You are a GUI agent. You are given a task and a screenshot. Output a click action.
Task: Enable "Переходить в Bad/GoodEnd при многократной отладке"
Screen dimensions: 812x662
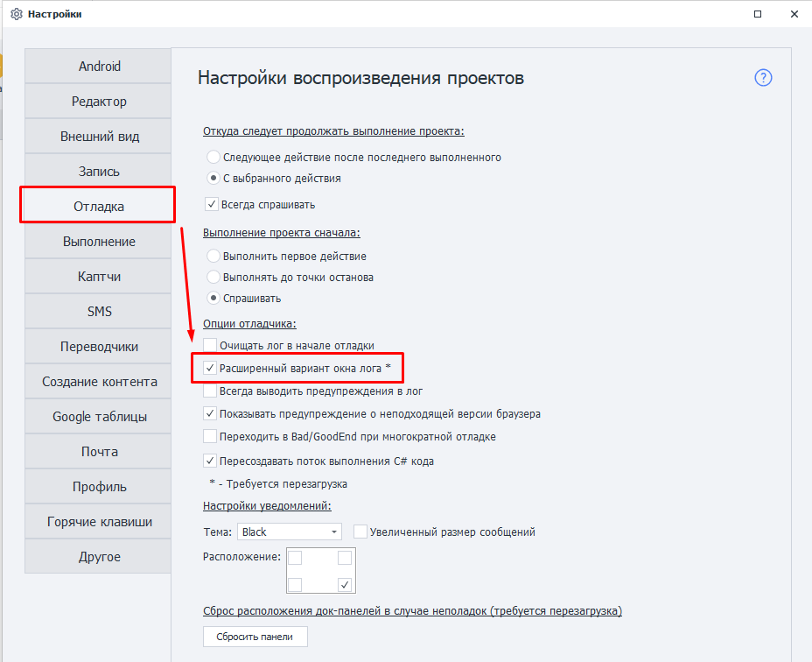208,434
